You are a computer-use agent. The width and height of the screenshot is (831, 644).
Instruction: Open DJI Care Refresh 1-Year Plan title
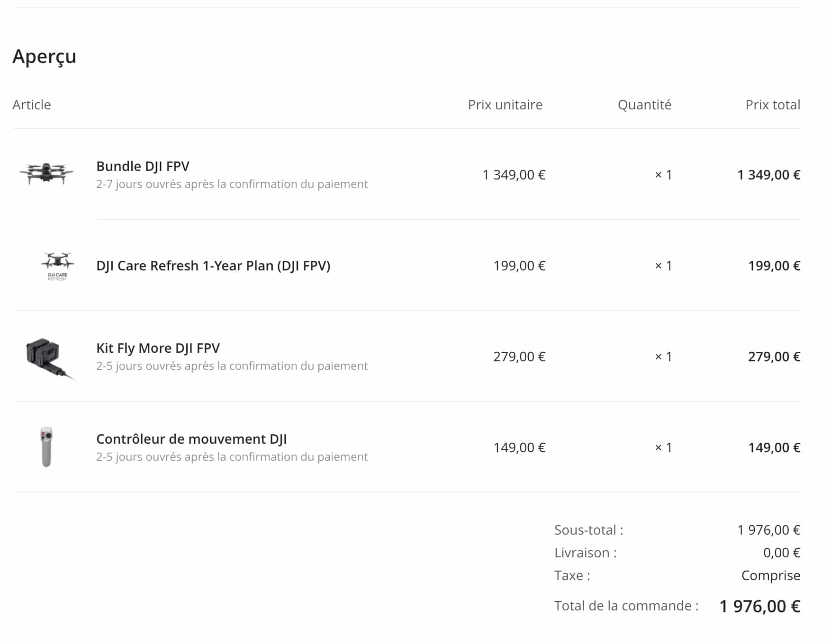[213, 266]
